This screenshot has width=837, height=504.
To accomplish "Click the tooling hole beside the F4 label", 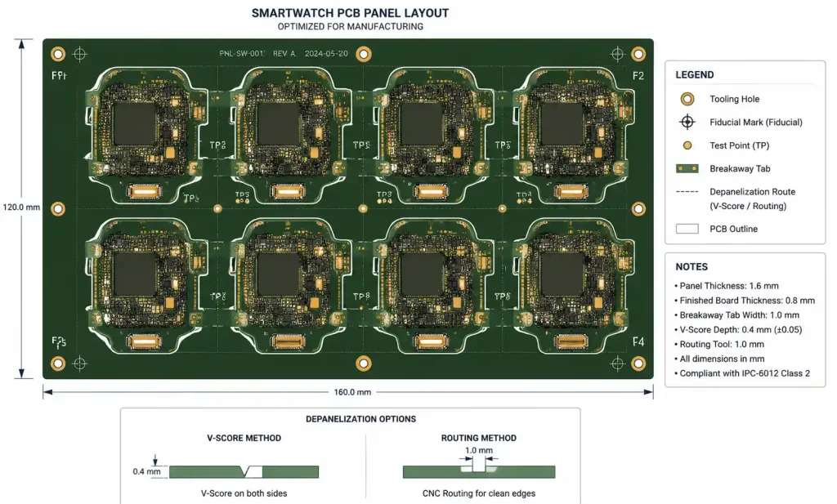I will point(638,364).
